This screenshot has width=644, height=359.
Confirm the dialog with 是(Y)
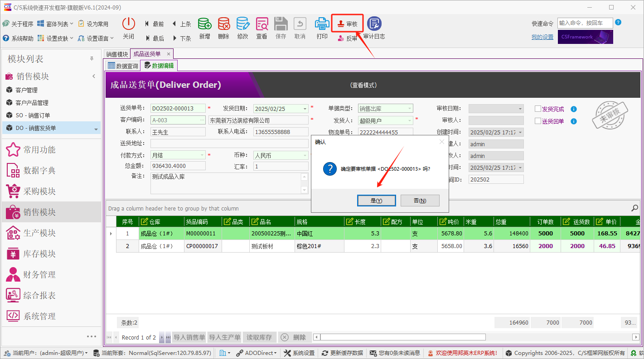click(x=376, y=201)
